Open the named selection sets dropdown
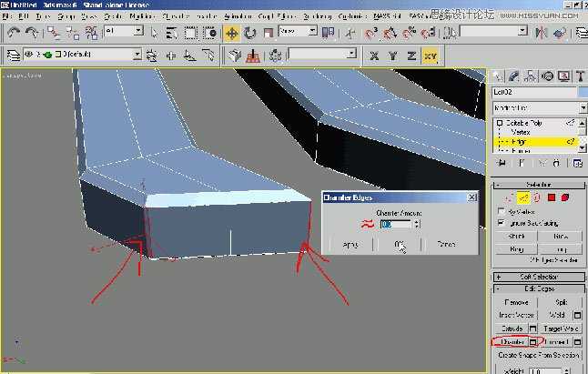The image size is (588, 374). [x=522, y=31]
